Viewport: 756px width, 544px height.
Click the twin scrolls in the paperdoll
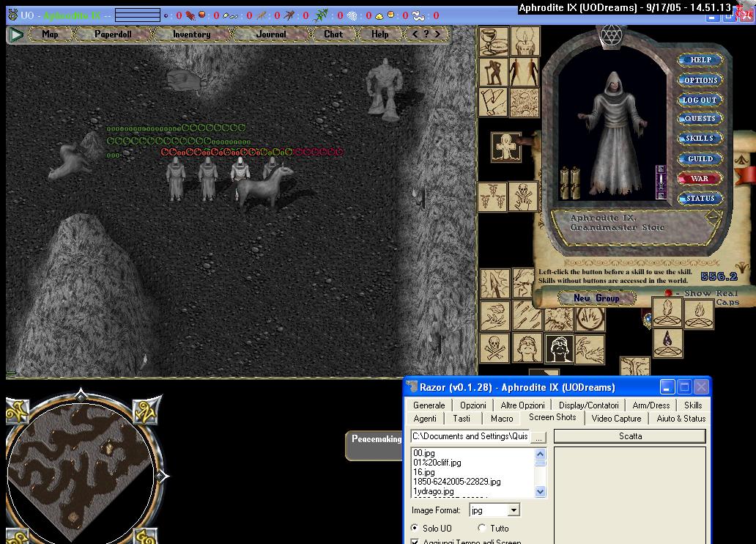(x=569, y=183)
